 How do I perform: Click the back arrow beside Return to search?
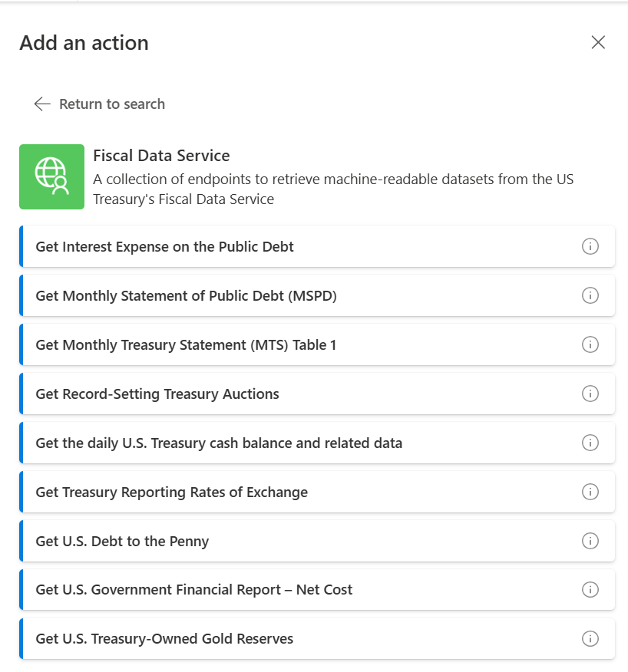42,104
